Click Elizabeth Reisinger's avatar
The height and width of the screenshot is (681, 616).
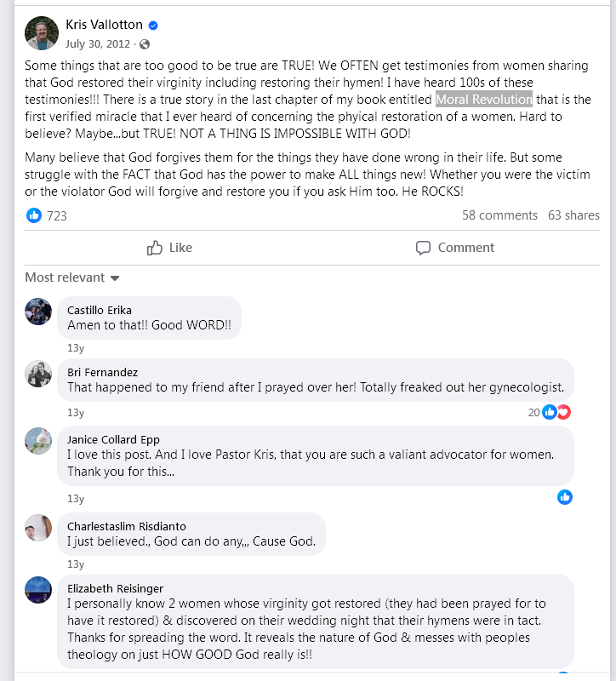pyautogui.click(x=38, y=590)
